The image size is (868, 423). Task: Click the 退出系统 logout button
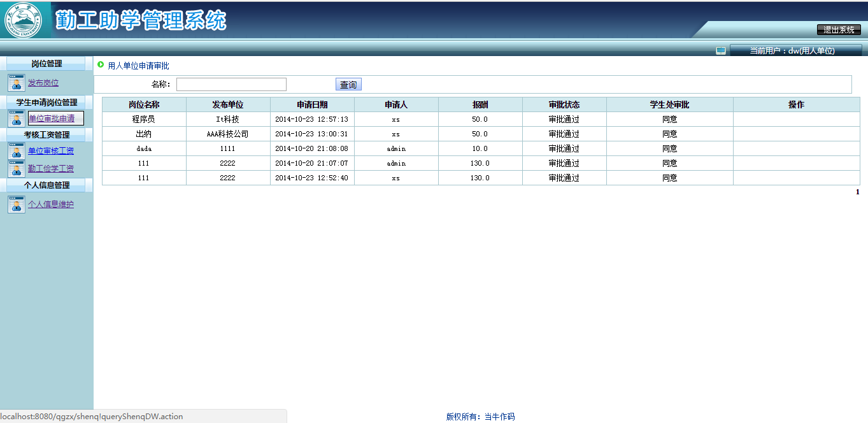coord(839,29)
